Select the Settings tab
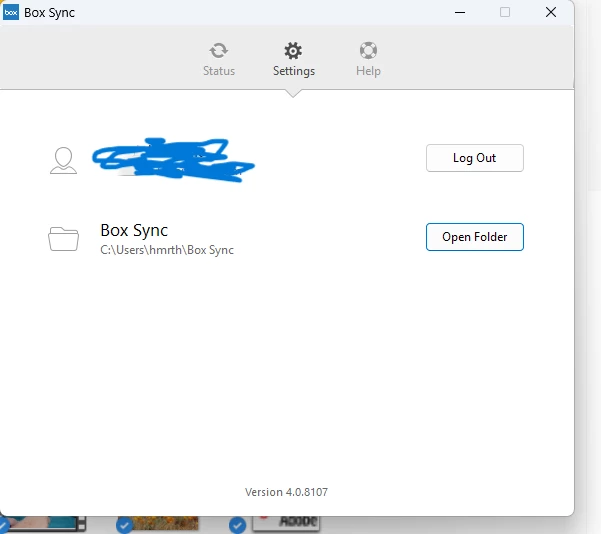Viewport: 601px width, 534px height. pos(294,59)
